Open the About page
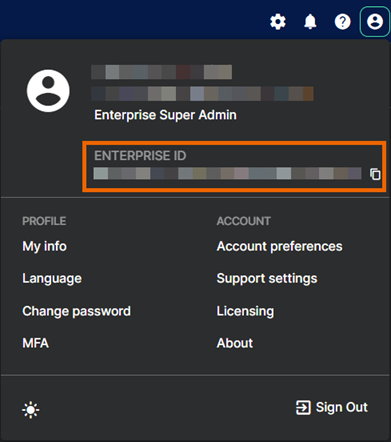Screen dimensions: 391x442 pyautogui.click(x=235, y=343)
